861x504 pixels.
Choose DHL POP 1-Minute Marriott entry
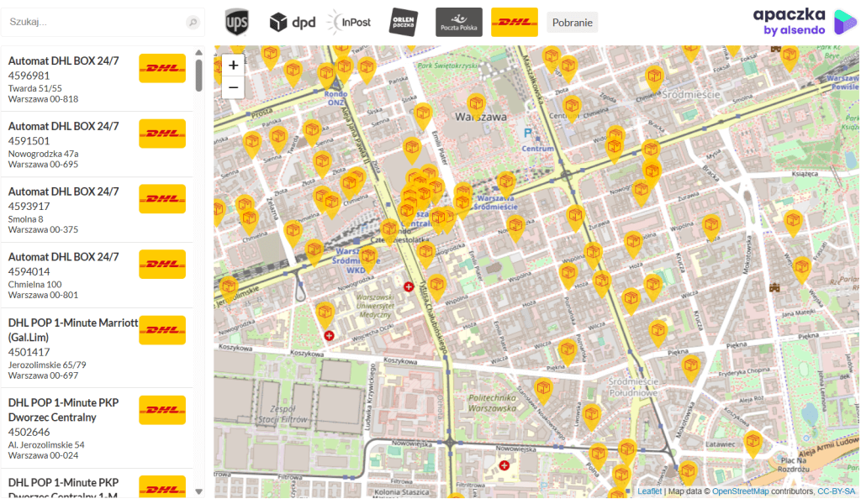(97, 348)
